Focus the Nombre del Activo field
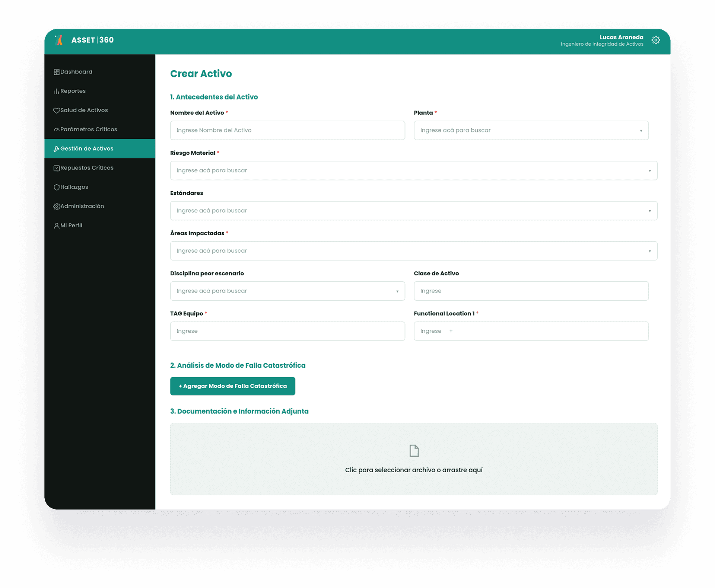This screenshot has width=715, height=588. pos(287,130)
